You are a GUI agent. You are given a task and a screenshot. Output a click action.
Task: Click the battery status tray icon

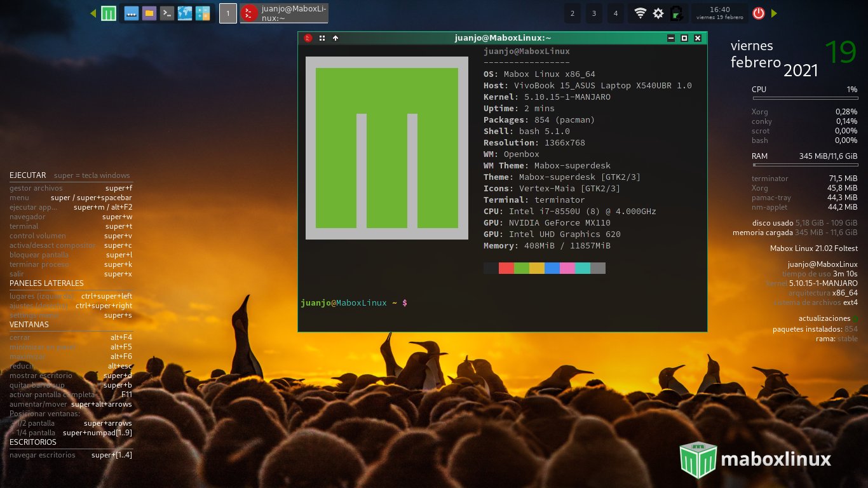[676, 13]
